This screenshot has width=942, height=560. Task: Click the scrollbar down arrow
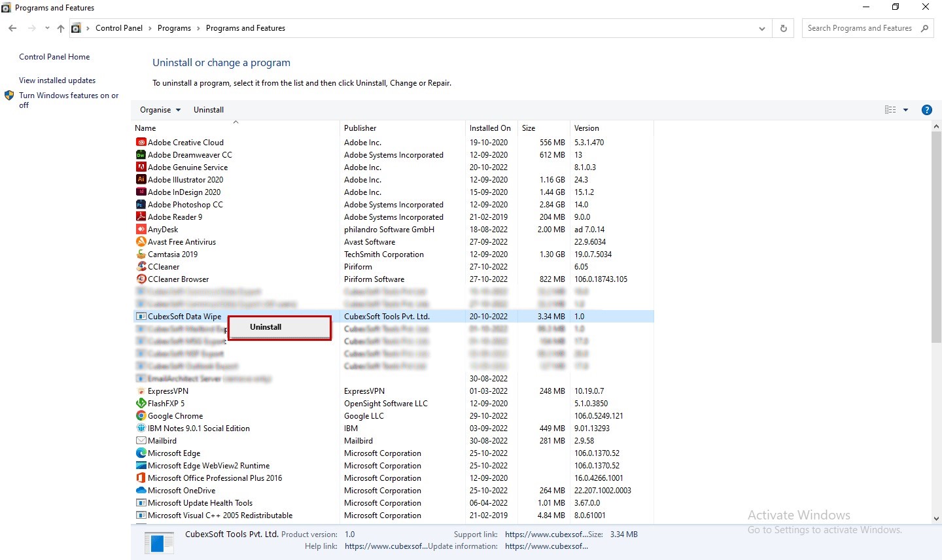tap(936, 518)
